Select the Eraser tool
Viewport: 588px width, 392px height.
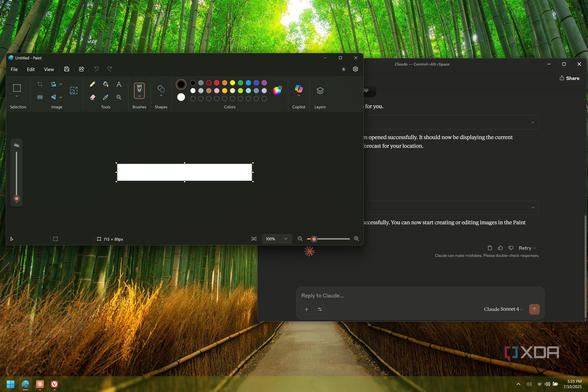coord(92,97)
